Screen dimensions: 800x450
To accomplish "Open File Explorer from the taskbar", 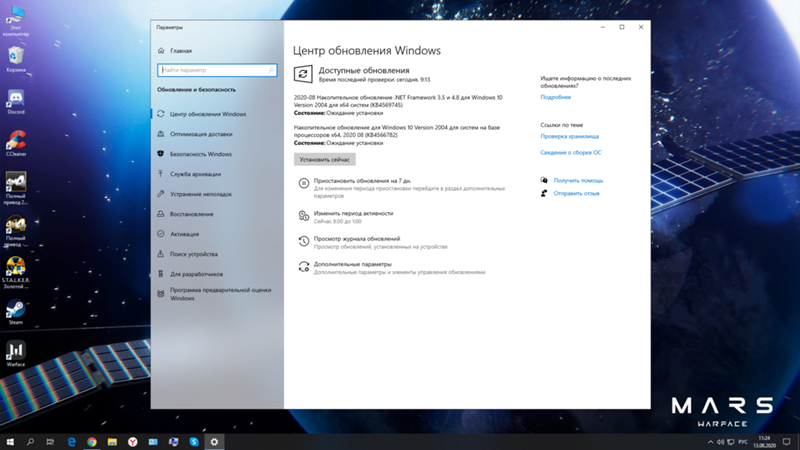I will [x=112, y=442].
